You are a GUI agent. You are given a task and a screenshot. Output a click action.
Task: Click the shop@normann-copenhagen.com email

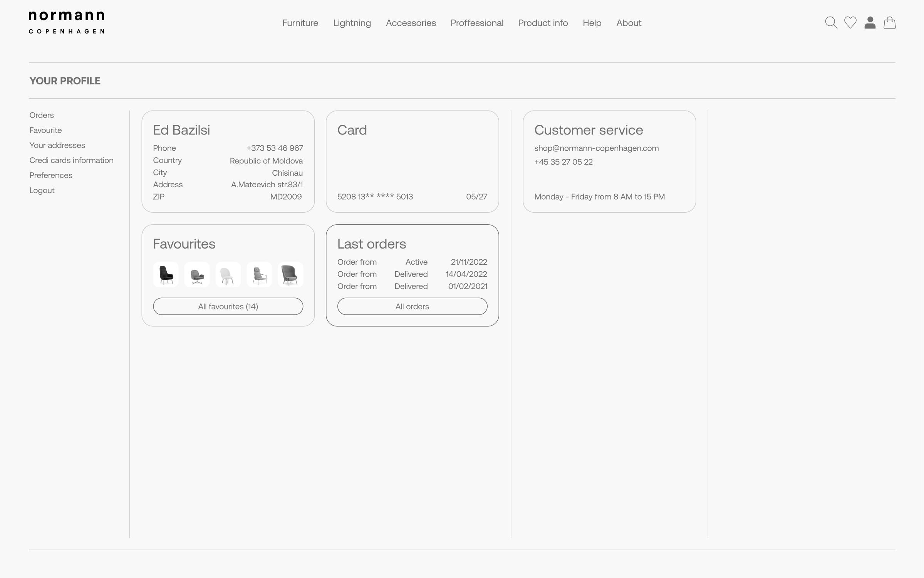click(596, 148)
